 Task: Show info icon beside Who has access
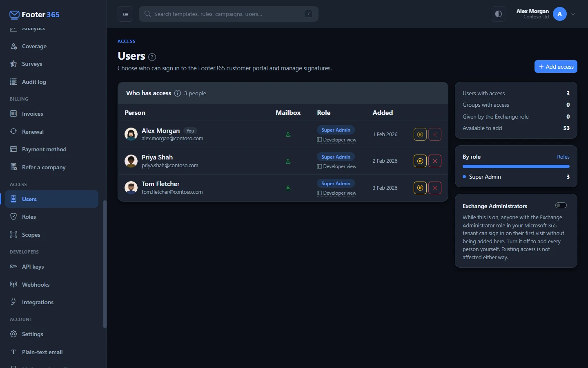tap(178, 93)
